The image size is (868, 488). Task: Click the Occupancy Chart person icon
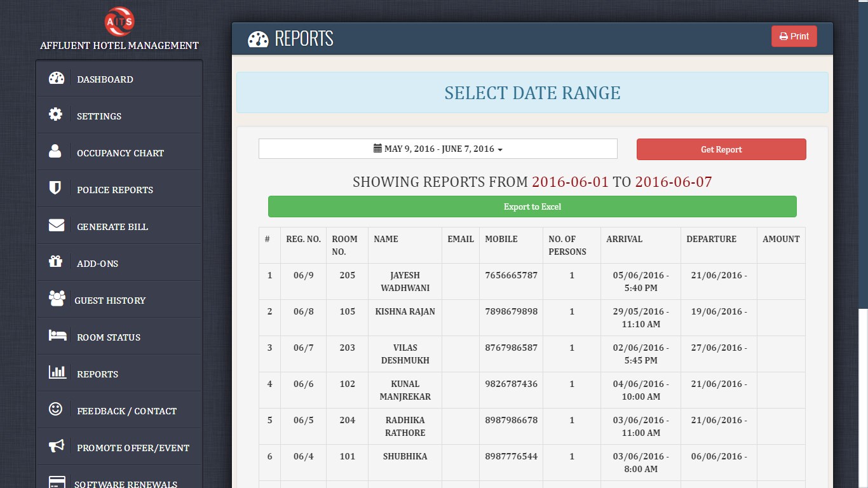tap(55, 151)
